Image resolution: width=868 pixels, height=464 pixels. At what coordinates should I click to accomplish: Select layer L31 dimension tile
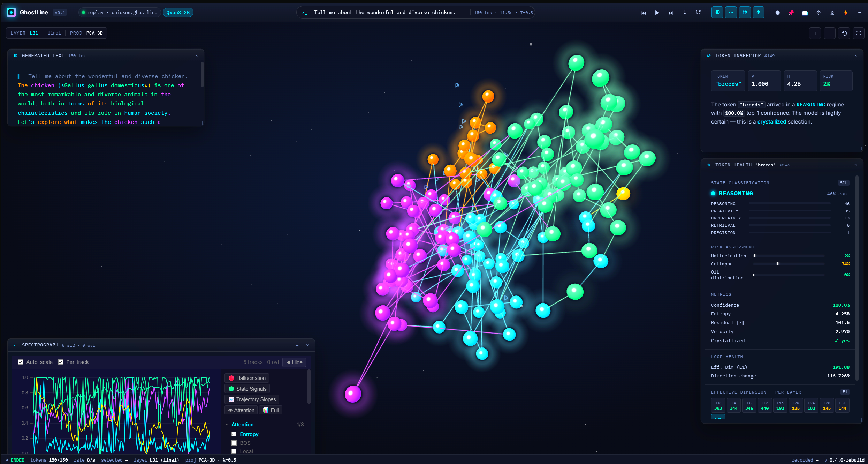coord(842,406)
